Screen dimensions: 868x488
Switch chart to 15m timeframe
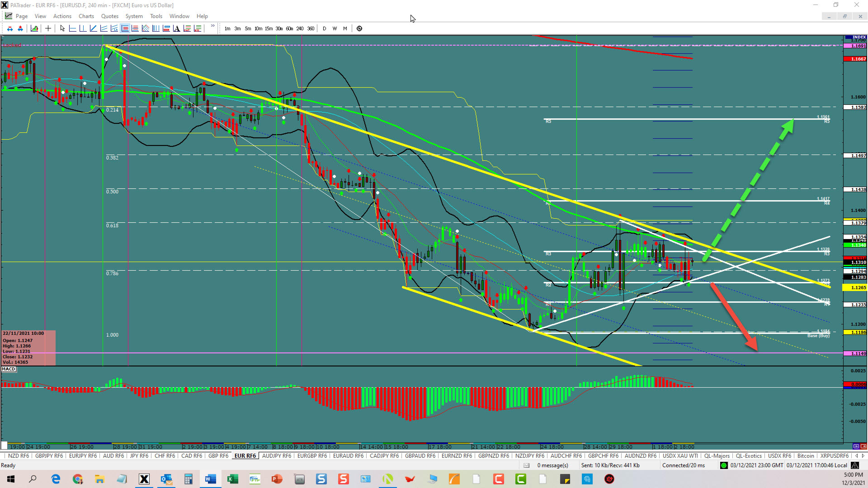tap(269, 29)
